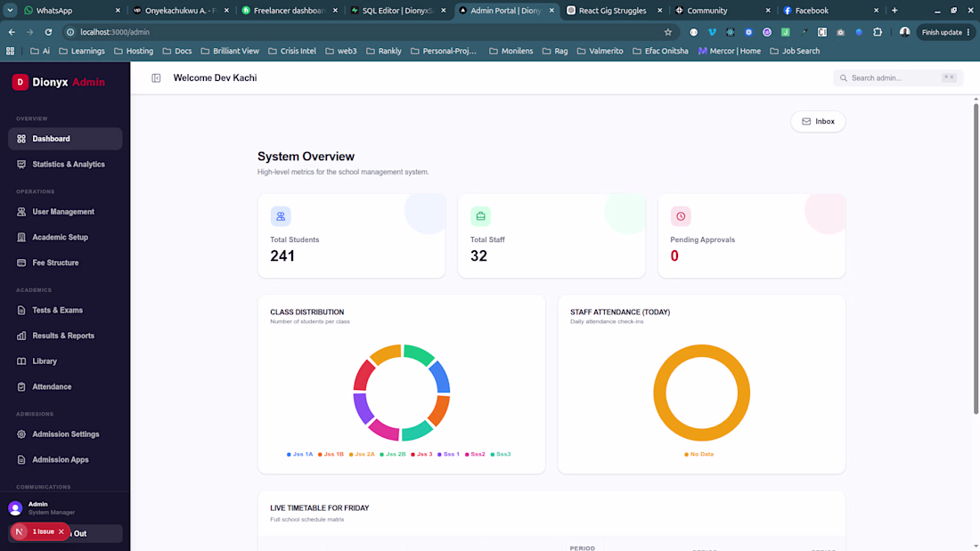This screenshot has height=551, width=980.
Task: Select Jss 1B legend entry
Action: (x=331, y=454)
